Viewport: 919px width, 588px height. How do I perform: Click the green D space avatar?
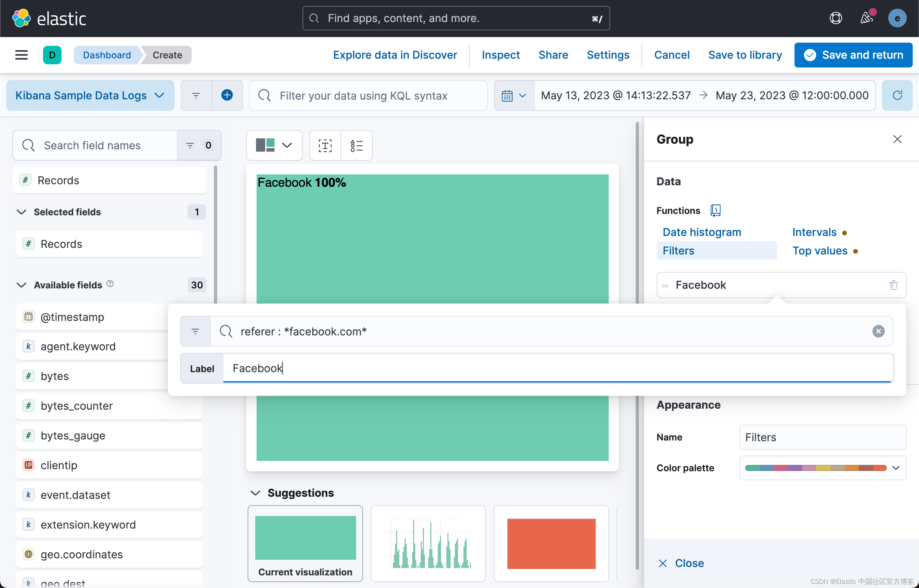pos(52,55)
